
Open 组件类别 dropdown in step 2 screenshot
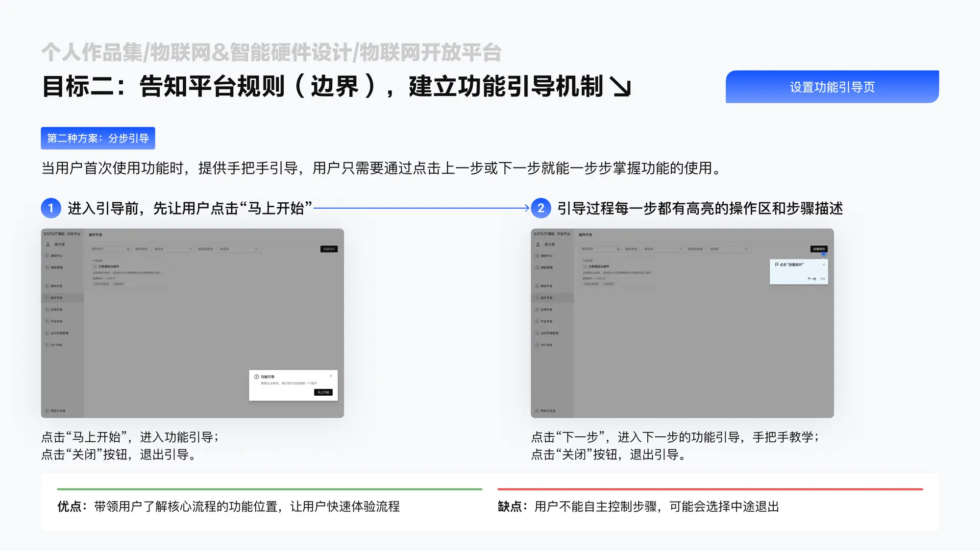[662, 249]
